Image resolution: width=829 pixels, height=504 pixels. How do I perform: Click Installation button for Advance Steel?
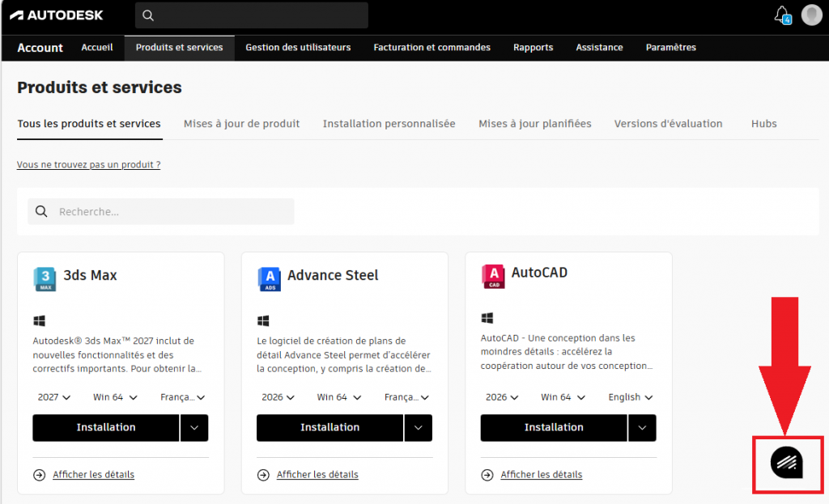pyautogui.click(x=329, y=427)
